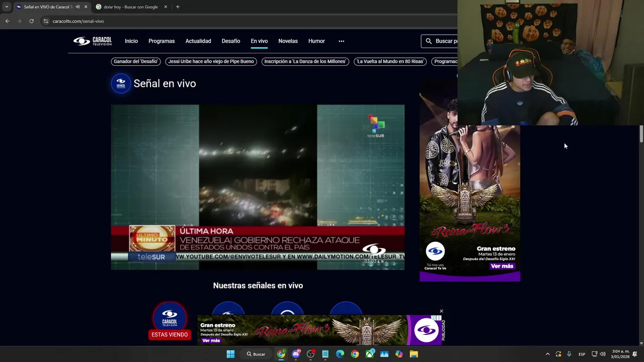The width and height of the screenshot is (644, 362).
Task: Open the OBS Studio taskbar icon
Action: point(310,354)
